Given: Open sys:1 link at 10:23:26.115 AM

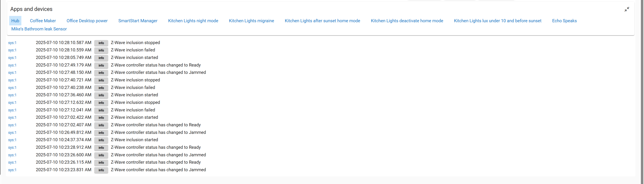Looking at the screenshot, I should (x=12, y=162).
